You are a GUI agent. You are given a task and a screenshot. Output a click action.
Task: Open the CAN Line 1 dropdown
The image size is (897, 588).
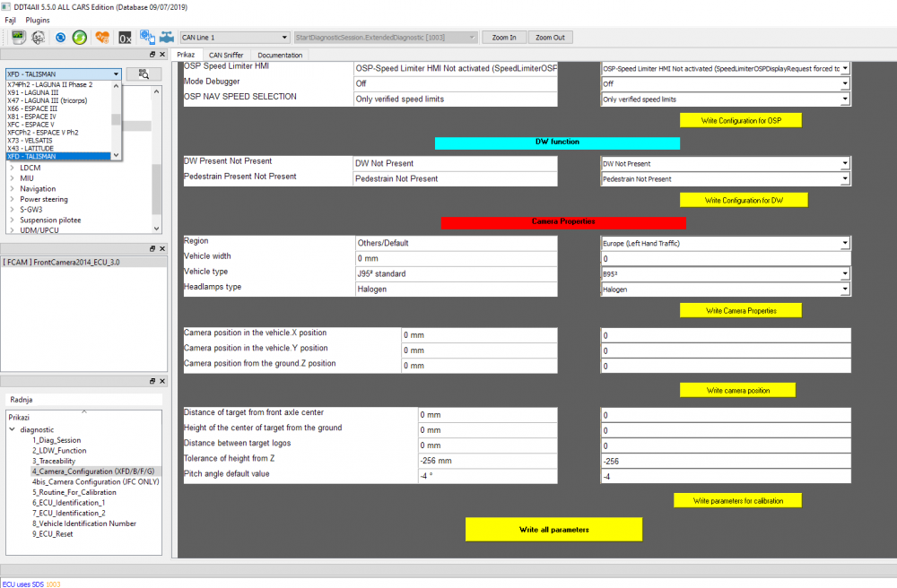click(234, 38)
